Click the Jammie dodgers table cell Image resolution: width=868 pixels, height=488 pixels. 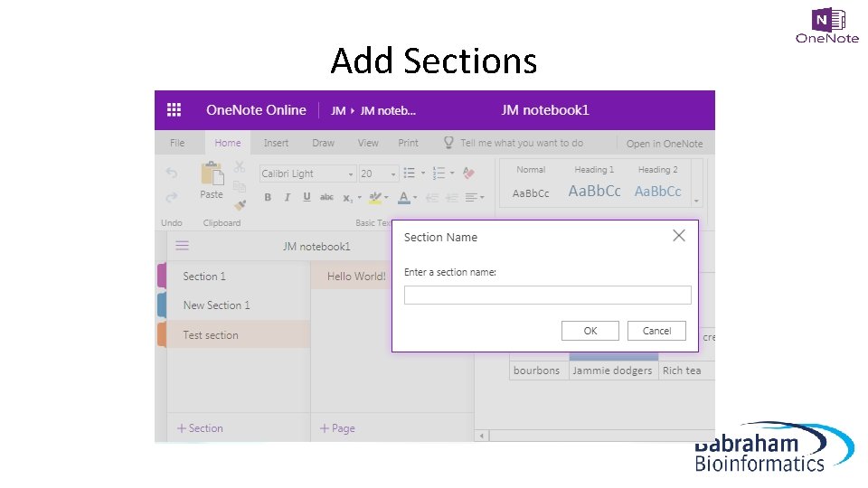[x=613, y=371]
